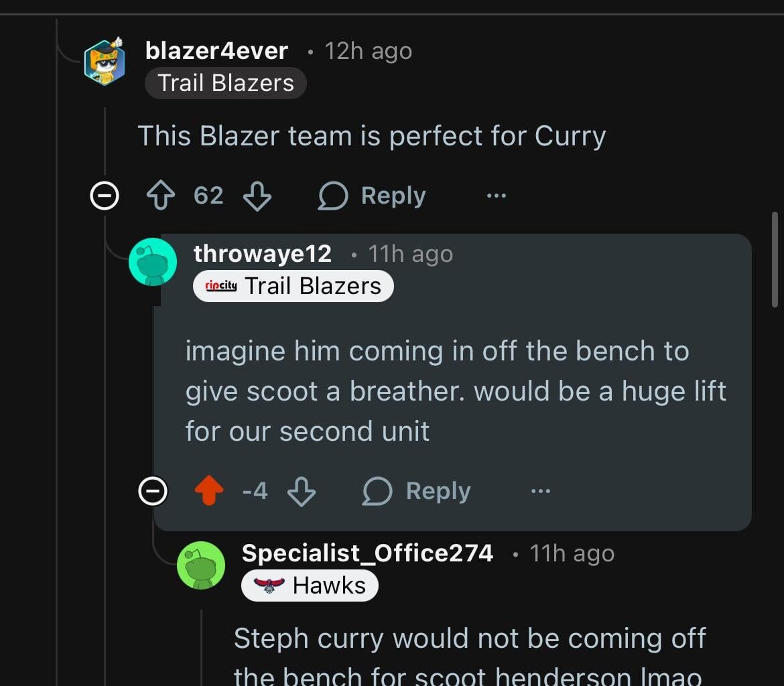Open throwaye12's profile via their username

coord(261,253)
